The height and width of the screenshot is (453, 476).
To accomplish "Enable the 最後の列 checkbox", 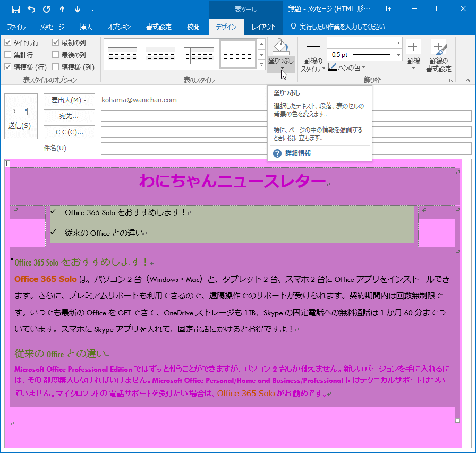I will (x=55, y=55).
